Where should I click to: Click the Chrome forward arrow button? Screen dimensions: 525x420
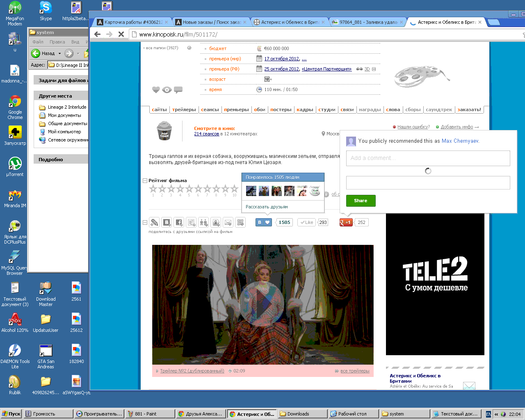click(109, 34)
